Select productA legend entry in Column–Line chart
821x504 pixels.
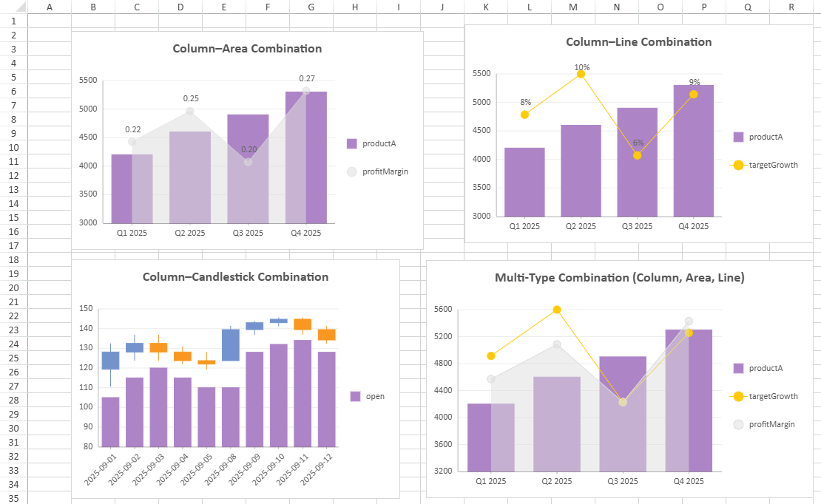(765, 137)
